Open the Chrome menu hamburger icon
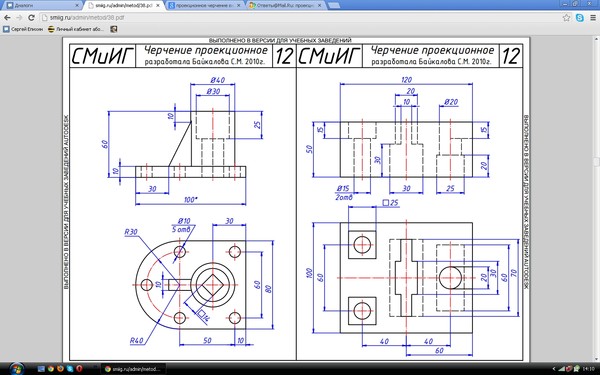This screenshot has height=375, width=600. pyautogui.click(x=593, y=18)
